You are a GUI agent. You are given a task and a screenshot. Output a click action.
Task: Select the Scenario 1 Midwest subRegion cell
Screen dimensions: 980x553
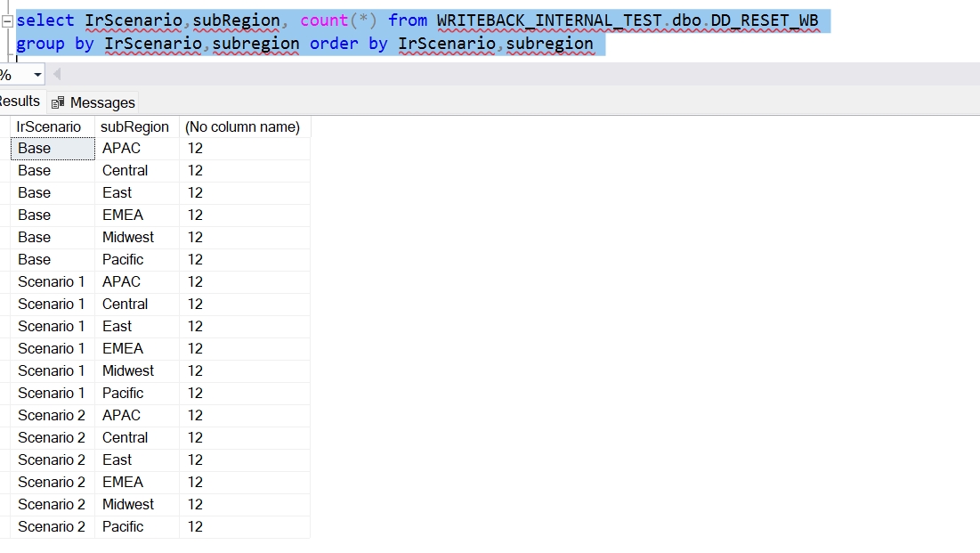128,371
